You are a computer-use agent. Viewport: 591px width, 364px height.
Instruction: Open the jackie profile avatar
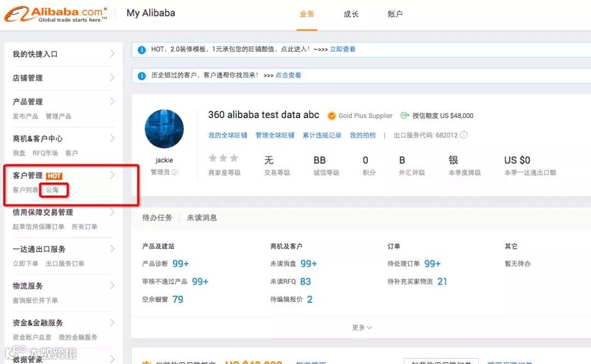tap(164, 129)
